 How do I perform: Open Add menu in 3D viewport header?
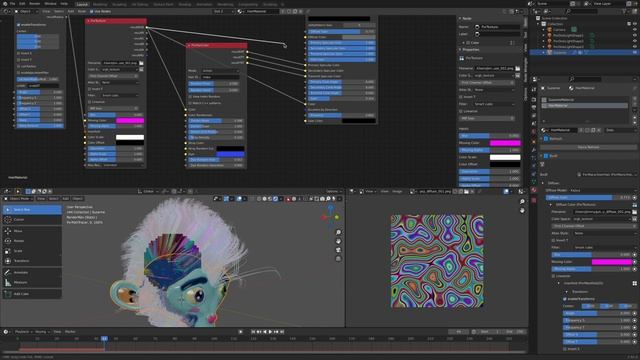66,199
